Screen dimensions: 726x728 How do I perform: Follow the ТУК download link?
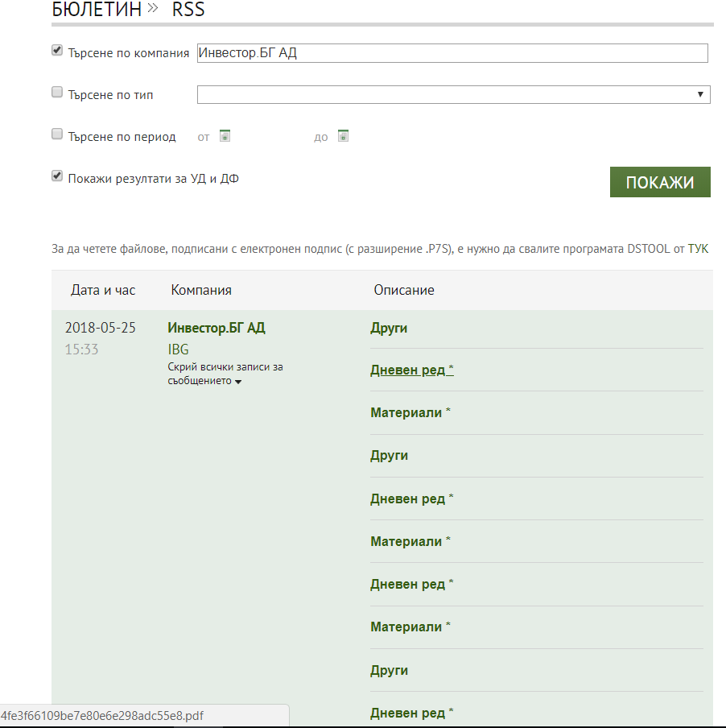click(698, 249)
